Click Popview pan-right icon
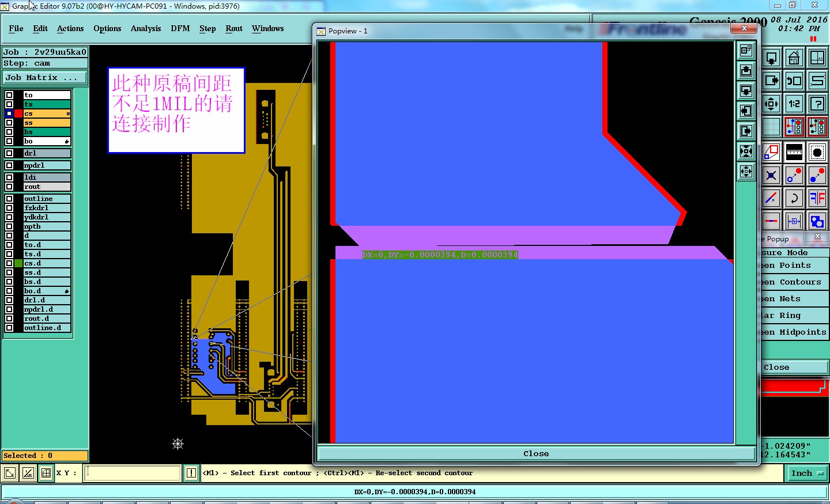 tap(746, 131)
